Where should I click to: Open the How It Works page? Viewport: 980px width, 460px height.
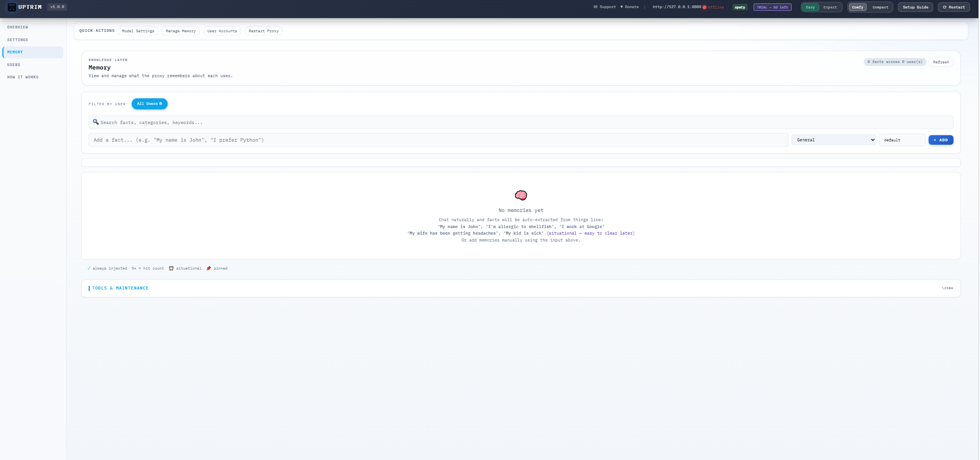pyautogui.click(x=23, y=77)
